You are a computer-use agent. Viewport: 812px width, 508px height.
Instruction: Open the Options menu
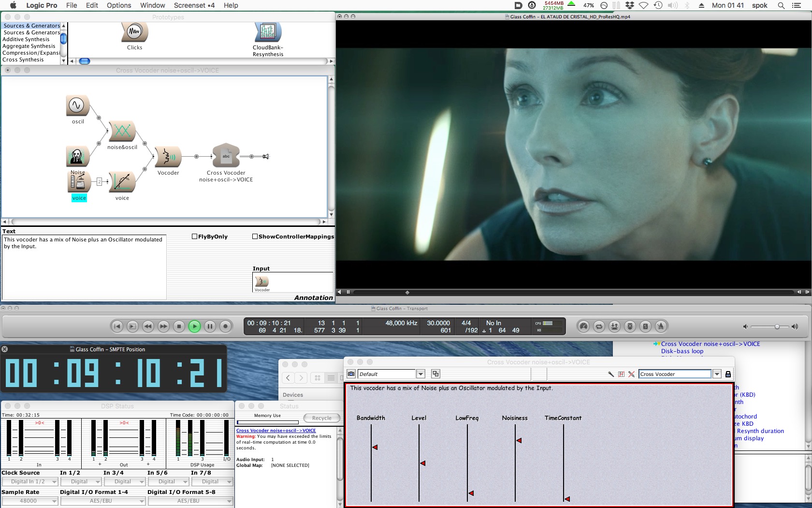119,5
